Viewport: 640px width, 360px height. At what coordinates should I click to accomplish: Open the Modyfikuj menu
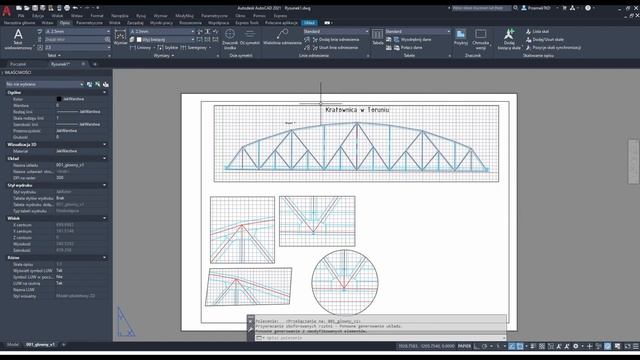[184, 16]
